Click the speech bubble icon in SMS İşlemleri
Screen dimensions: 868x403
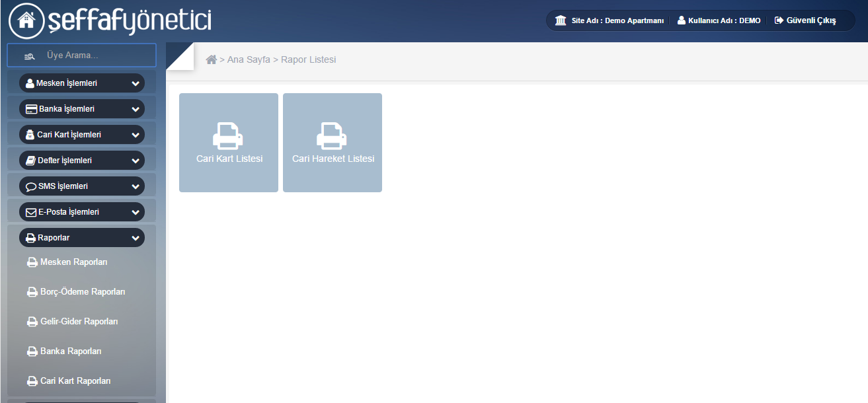(31, 186)
